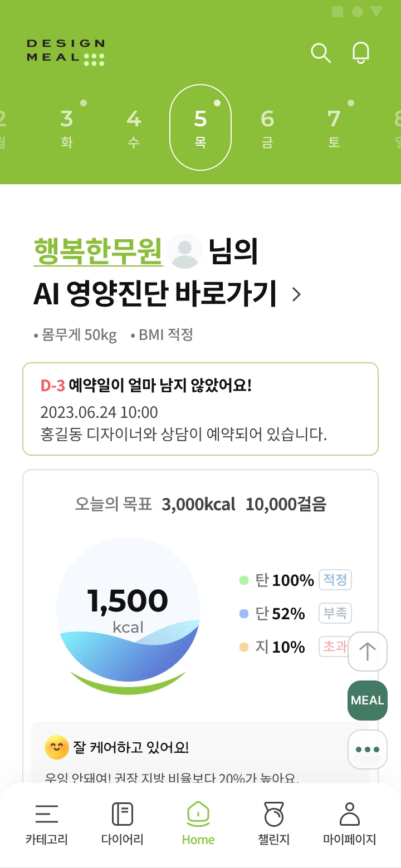The height and width of the screenshot is (868, 401).
Task: Select day 4 수 in calendar
Action: point(134,128)
